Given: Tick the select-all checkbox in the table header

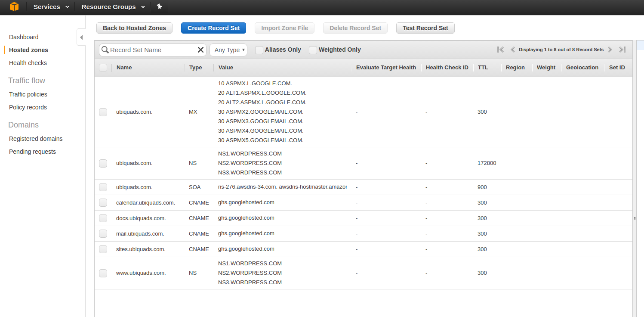Looking at the screenshot, I should click(x=103, y=68).
